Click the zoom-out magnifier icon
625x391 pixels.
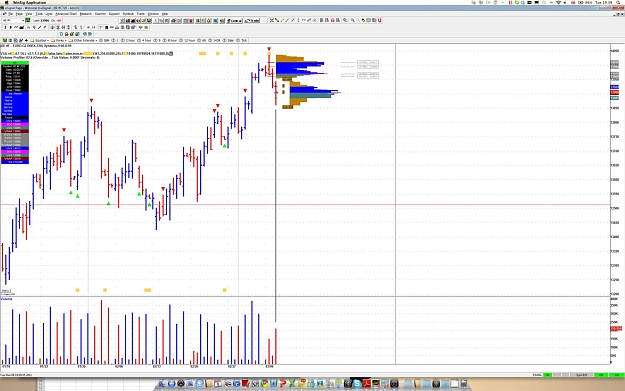pyautogui.click(x=358, y=20)
